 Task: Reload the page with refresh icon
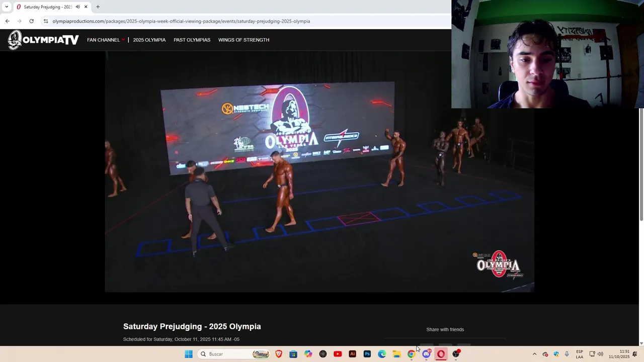(x=31, y=21)
